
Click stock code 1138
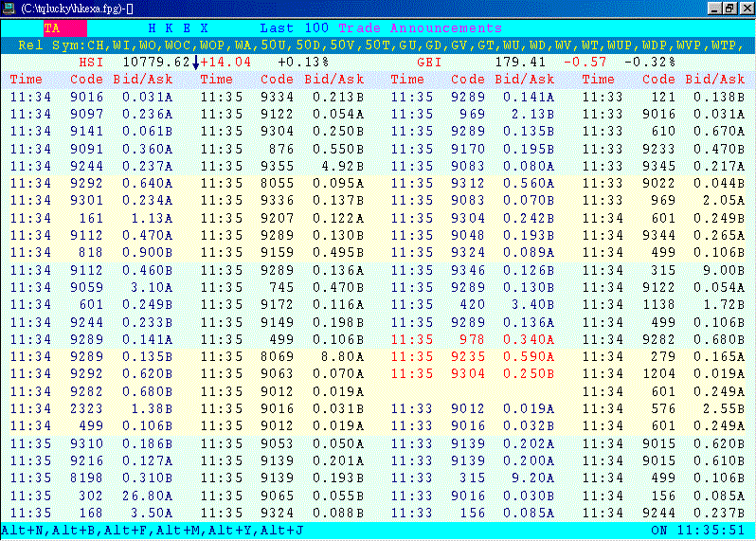pos(658,305)
